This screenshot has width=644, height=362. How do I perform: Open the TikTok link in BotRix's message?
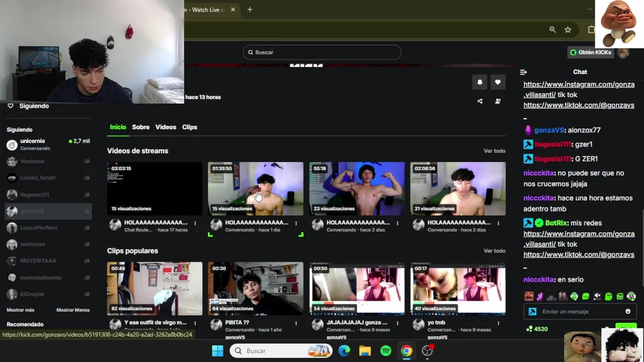579,255
